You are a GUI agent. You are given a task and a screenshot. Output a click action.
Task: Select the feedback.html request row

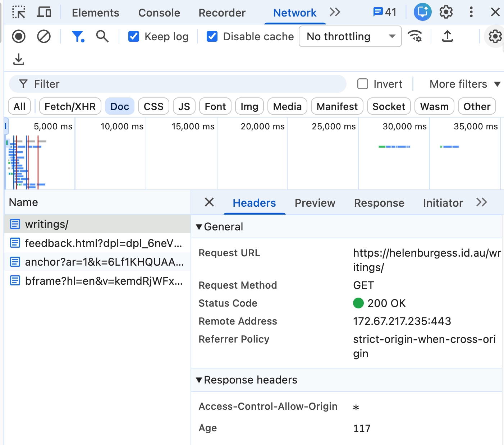(x=97, y=243)
